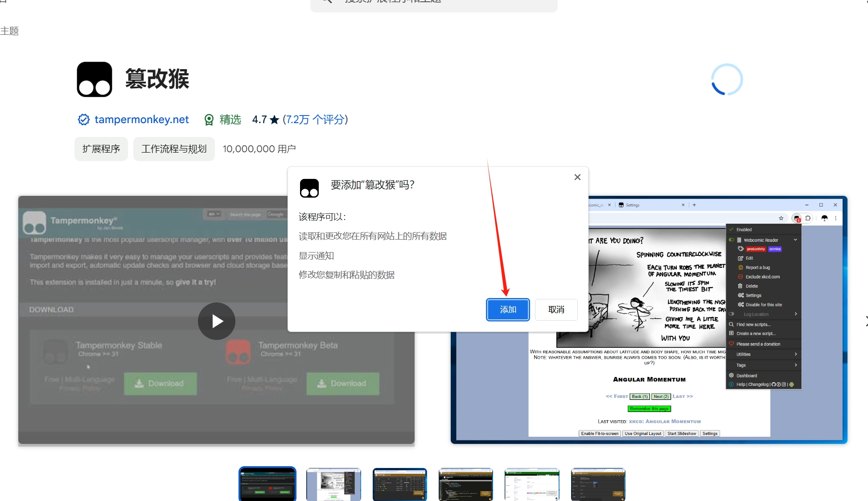This screenshot has width=868, height=501.
Task: Expand the Tags submenu
Action: pos(764,365)
